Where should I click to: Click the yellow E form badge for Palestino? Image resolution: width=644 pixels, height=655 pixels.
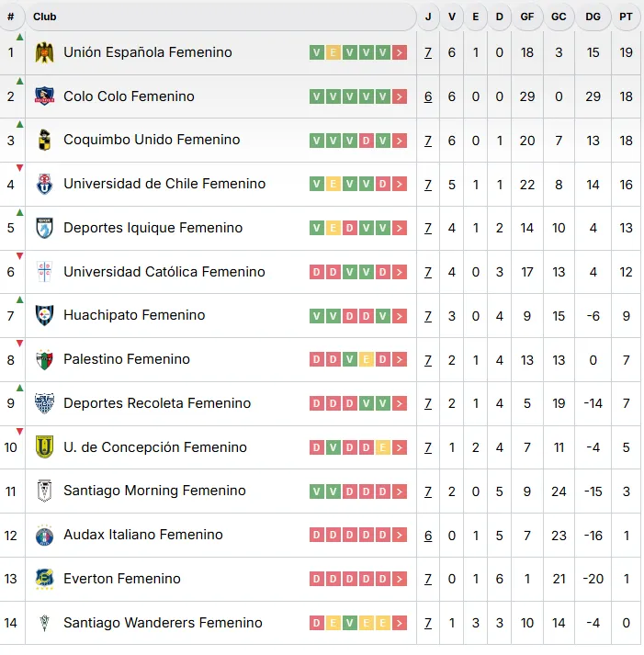tap(367, 359)
